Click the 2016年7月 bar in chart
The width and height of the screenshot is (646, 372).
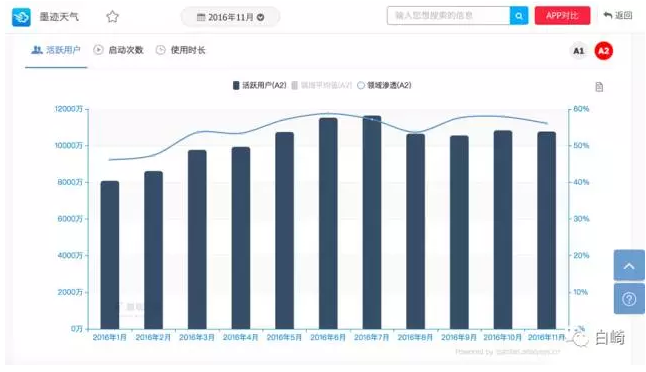372,222
